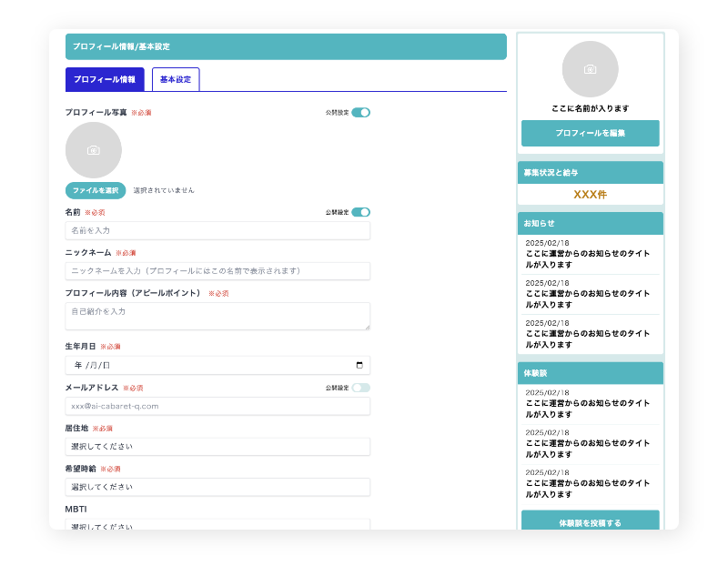The width and height of the screenshot is (728, 566).
Task: Click the 名前 input field
Action: tap(217, 231)
